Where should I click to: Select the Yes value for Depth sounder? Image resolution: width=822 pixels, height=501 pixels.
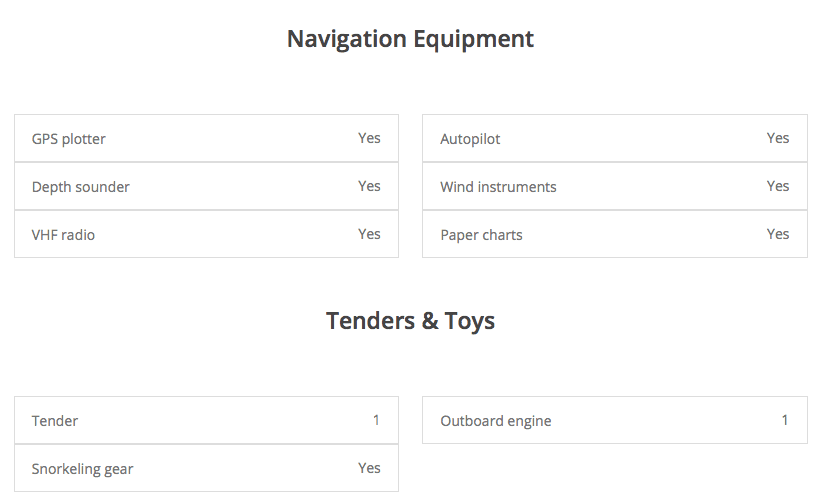click(x=369, y=186)
